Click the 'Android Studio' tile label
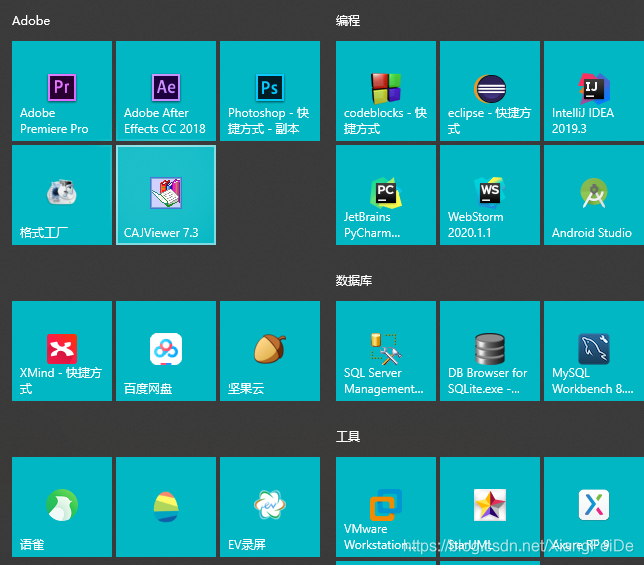This screenshot has width=644, height=565. point(592,233)
